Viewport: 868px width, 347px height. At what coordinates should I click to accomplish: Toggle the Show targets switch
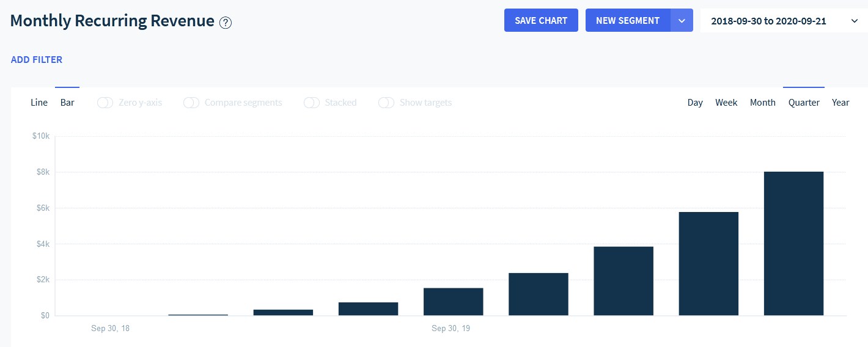[386, 103]
